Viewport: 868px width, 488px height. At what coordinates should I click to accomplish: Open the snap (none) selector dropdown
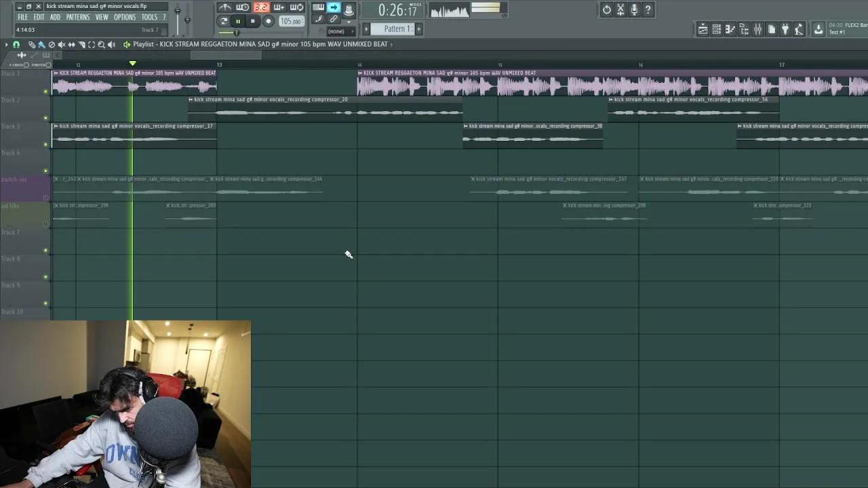click(340, 31)
